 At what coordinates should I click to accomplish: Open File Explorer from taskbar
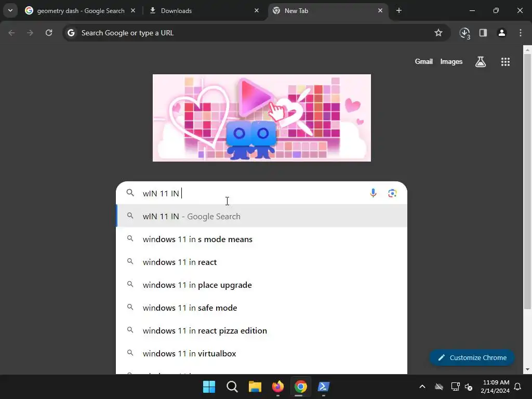(255, 387)
